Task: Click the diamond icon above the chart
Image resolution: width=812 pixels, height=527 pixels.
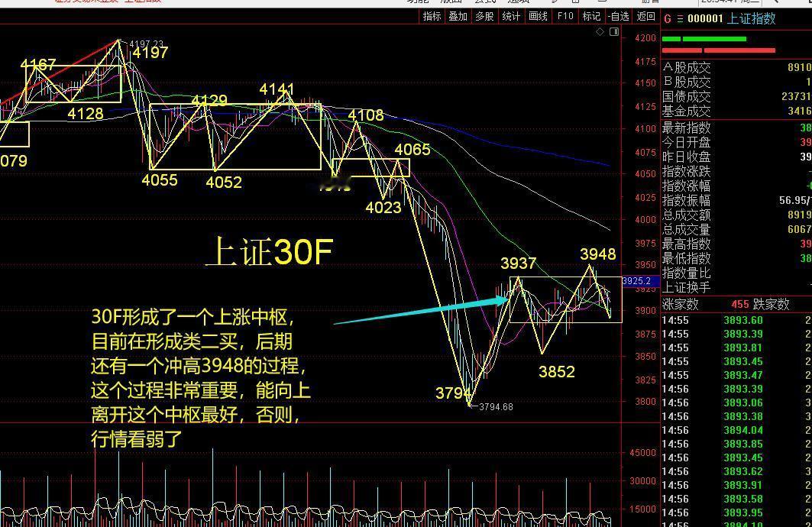Action: pos(600,32)
